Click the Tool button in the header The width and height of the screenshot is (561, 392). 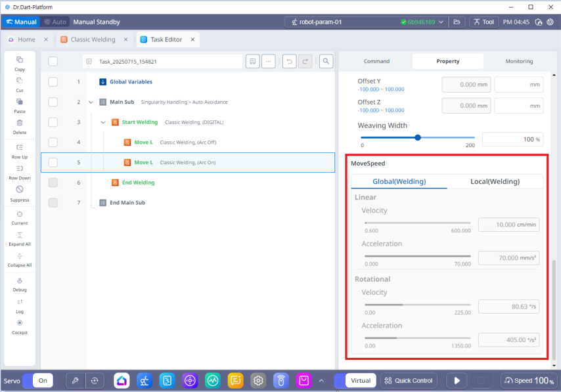pyautogui.click(x=483, y=22)
